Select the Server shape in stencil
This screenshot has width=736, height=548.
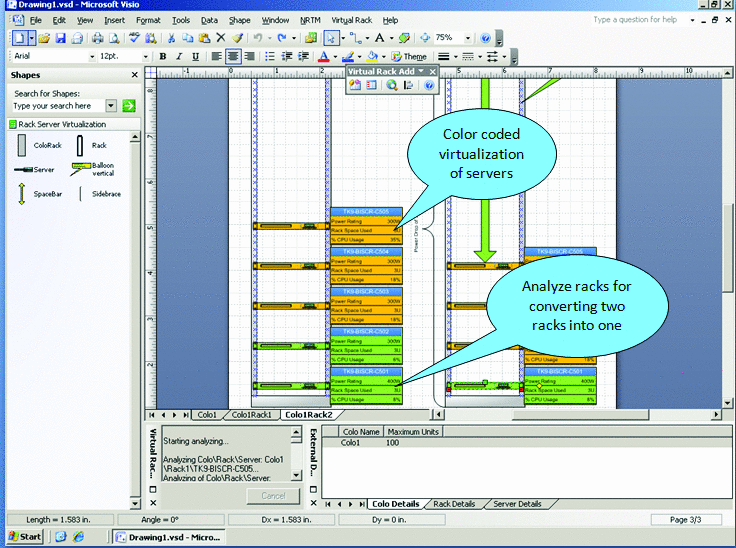34,170
